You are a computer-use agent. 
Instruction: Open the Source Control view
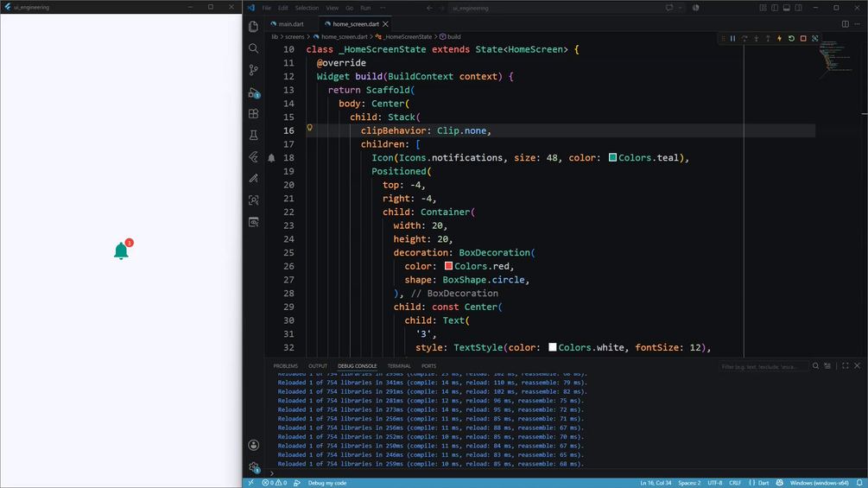pos(254,70)
